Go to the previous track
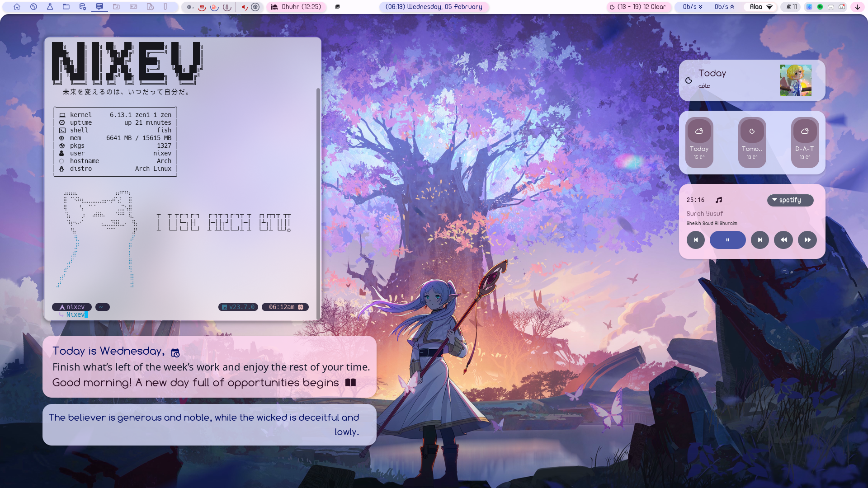Screen dimensions: 868x488 coord(695,240)
